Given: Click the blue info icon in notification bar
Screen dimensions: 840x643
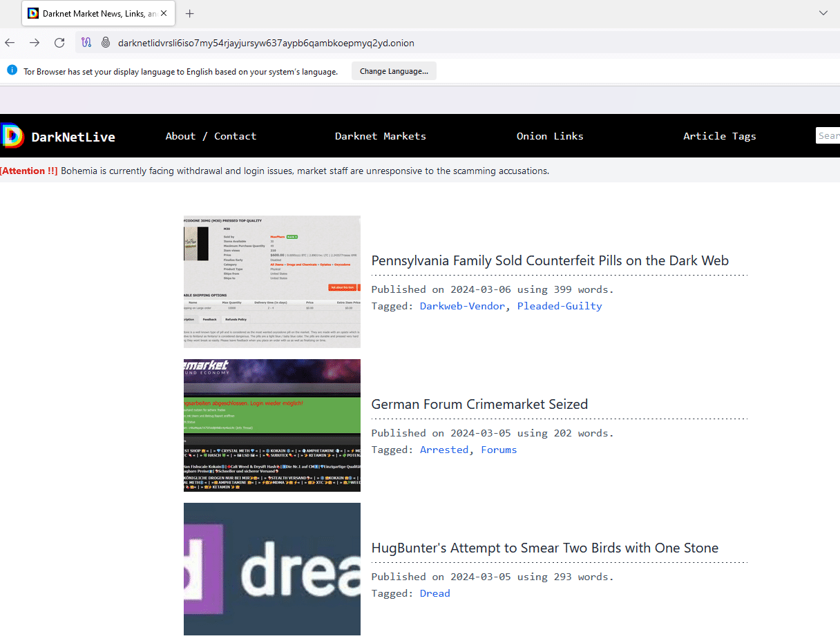Looking at the screenshot, I should click(12, 69).
